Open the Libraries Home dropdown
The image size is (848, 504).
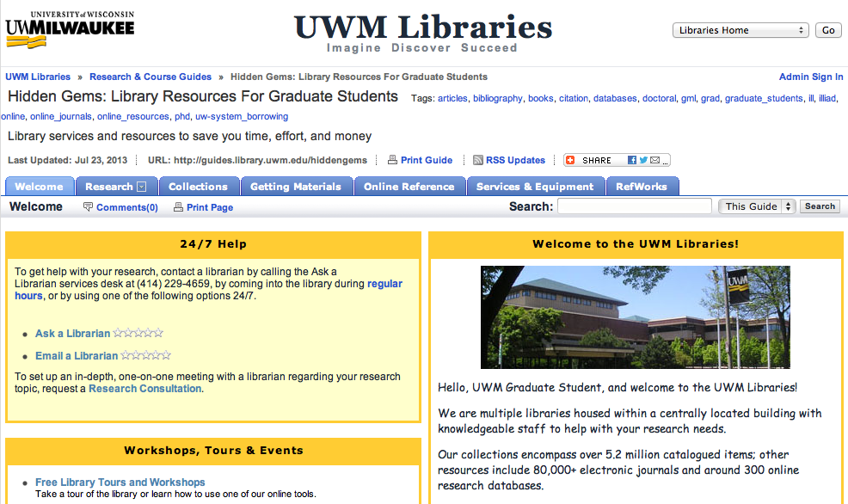(740, 29)
